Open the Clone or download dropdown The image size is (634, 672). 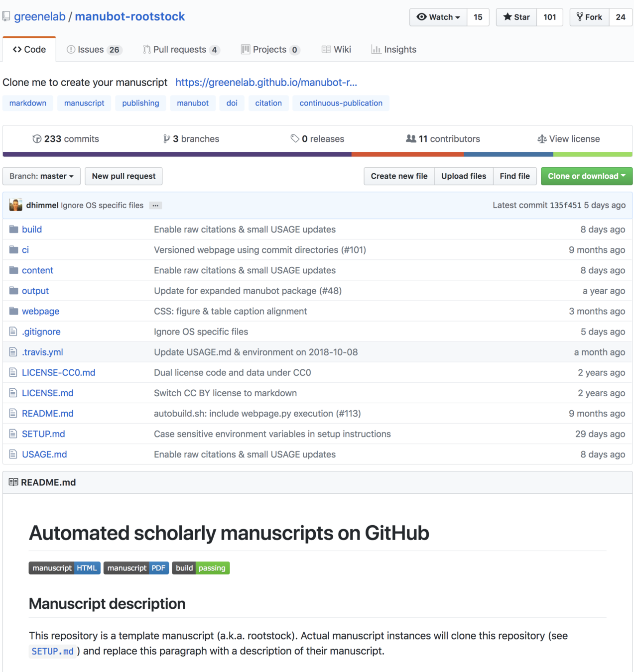(587, 176)
